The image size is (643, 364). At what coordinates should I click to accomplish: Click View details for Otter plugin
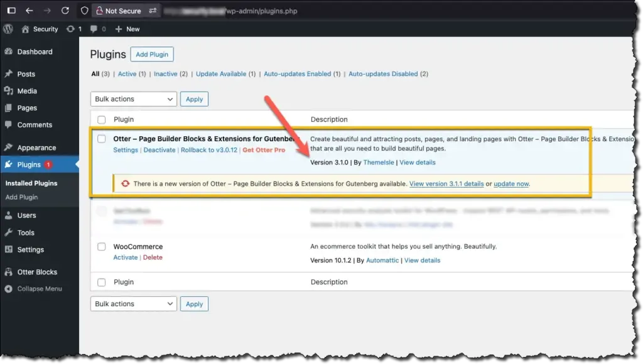click(x=418, y=163)
